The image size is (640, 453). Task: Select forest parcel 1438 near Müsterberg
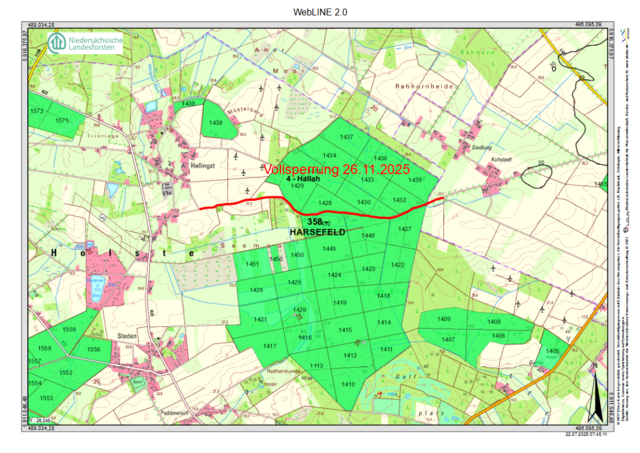coord(215,123)
